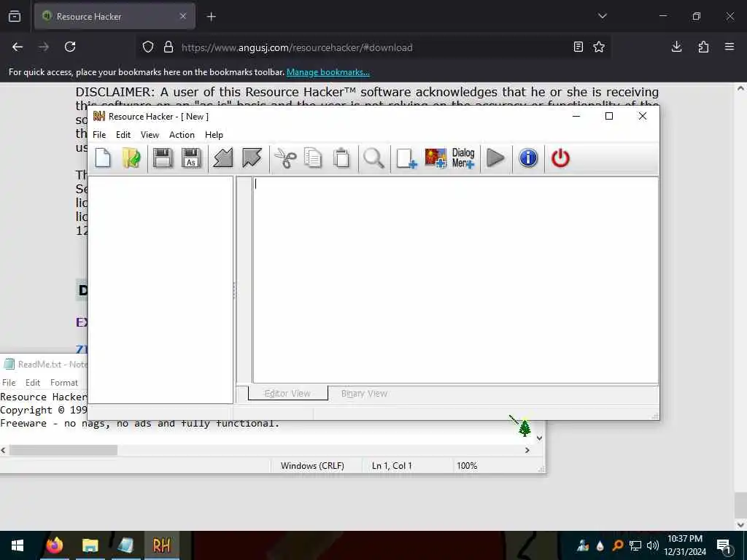Click the Paste clipboard icon
The width and height of the screenshot is (747, 560).
[341, 158]
